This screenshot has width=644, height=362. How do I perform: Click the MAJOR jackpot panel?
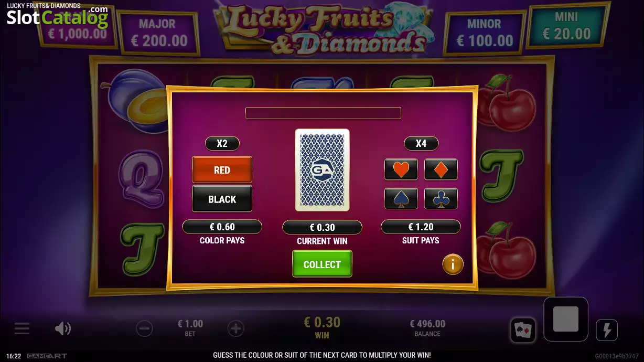tap(157, 33)
